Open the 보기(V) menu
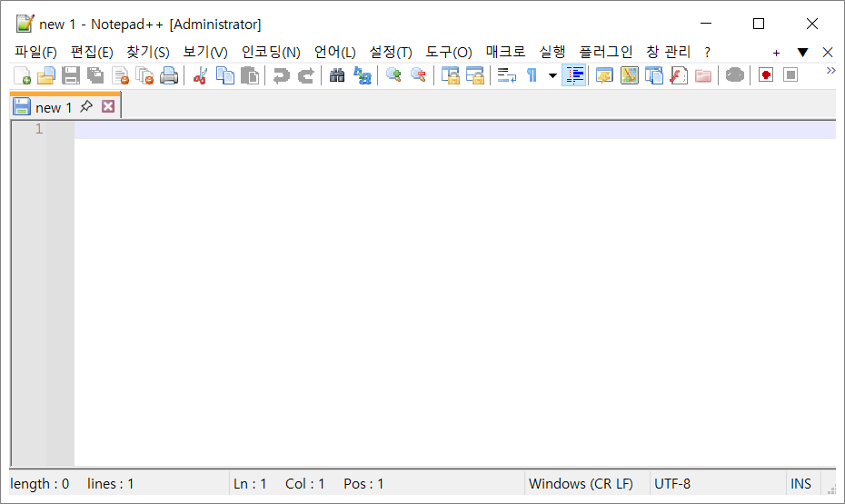Image resolution: width=845 pixels, height=504 pixels. pos(205,53)
